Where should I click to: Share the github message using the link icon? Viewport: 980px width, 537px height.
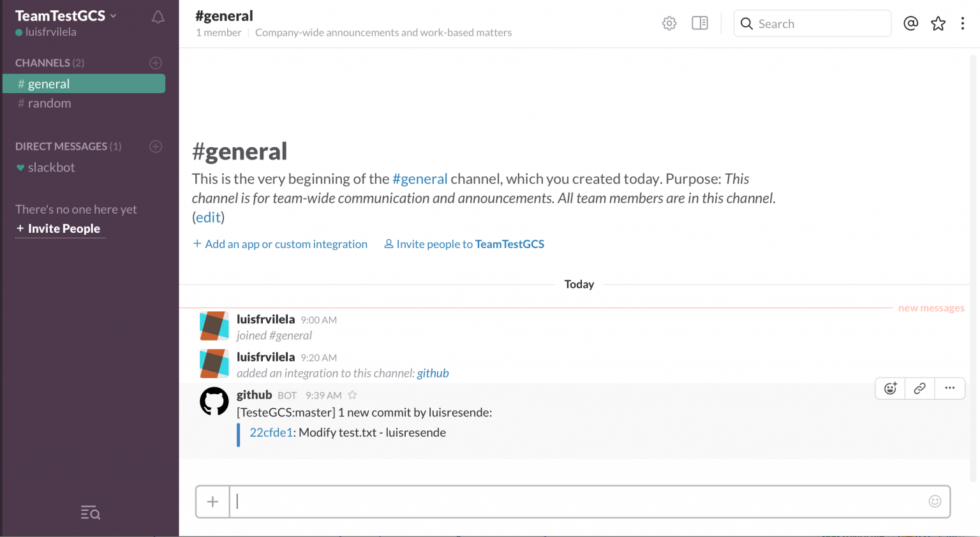[x=919, y=388]
